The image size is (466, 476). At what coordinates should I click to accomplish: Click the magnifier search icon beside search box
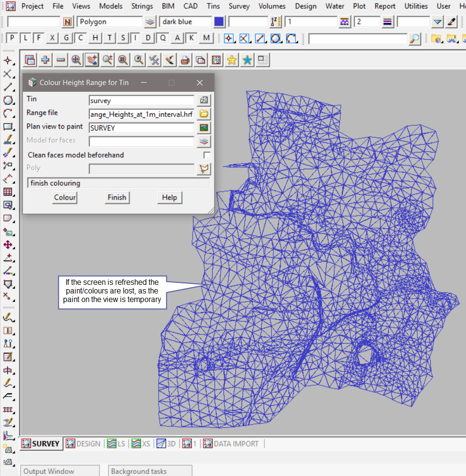coord(415,39)
